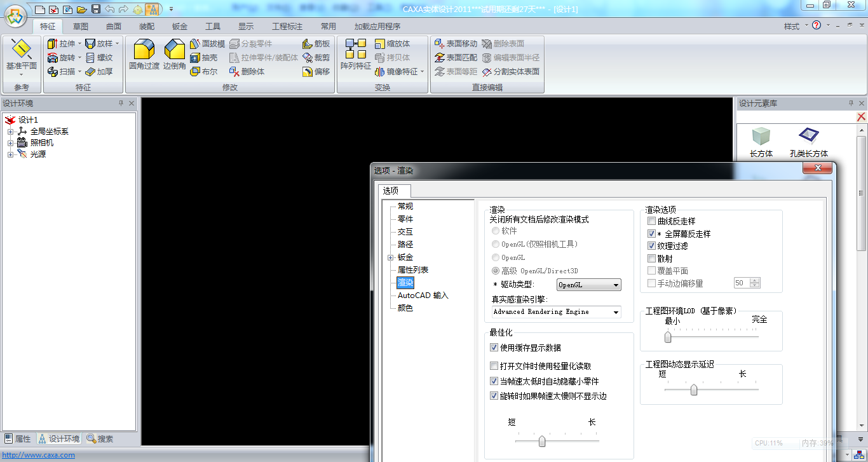Select the 加厚 thicken tool
868x462 pixels.
point(99,72)
